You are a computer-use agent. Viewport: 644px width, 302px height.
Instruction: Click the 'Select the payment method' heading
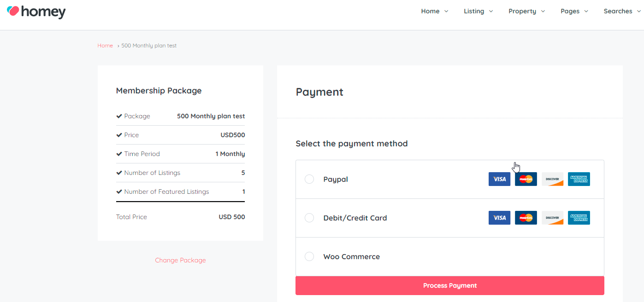[352, 144]
